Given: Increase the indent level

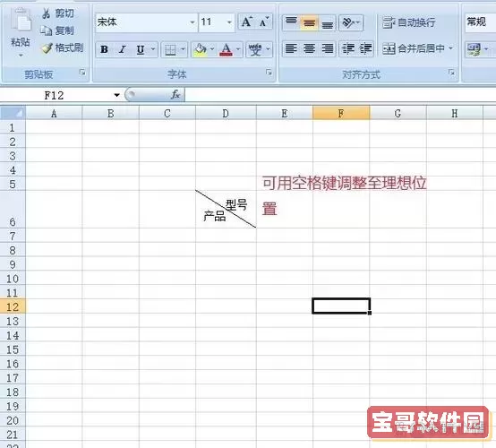Looking at the screenshot, I should coord(365,48).
